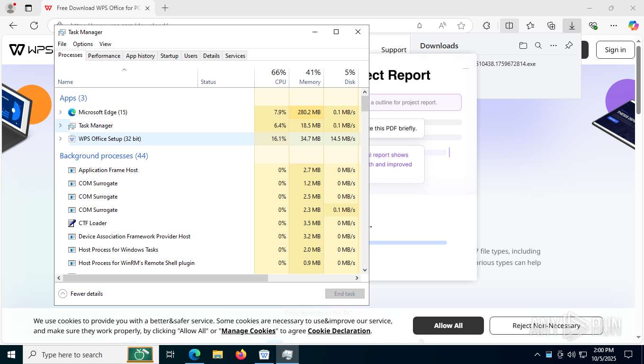Open Browser essentials heart icon
644x364 pixels.
(593, 26)
